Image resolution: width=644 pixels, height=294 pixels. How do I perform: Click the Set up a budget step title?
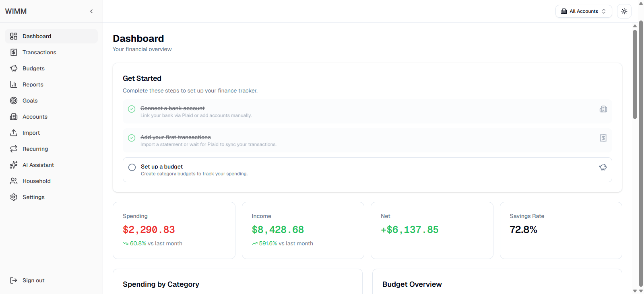pyautogui.click(x=162, y=167)
